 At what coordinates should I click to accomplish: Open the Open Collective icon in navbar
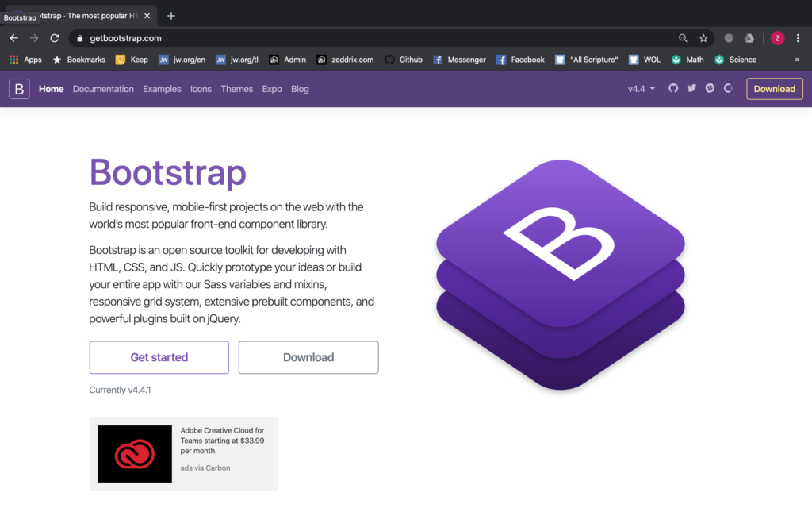pyautogui.click(x=728, y=88)
